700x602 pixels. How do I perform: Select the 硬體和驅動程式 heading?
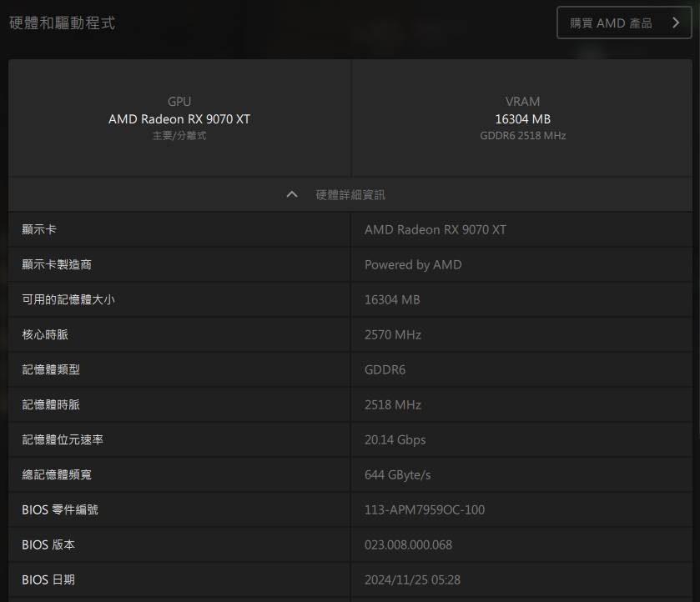[x=62, y=23]
